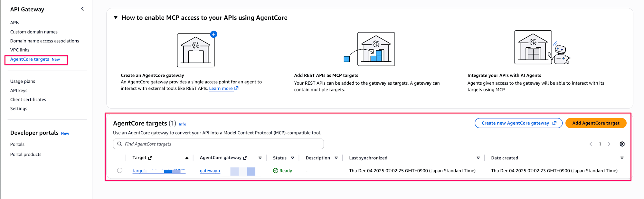Click the Add REST APIs illustration
Image resolution: width=644 pixels, height=199 pixels.
point(375,49)
